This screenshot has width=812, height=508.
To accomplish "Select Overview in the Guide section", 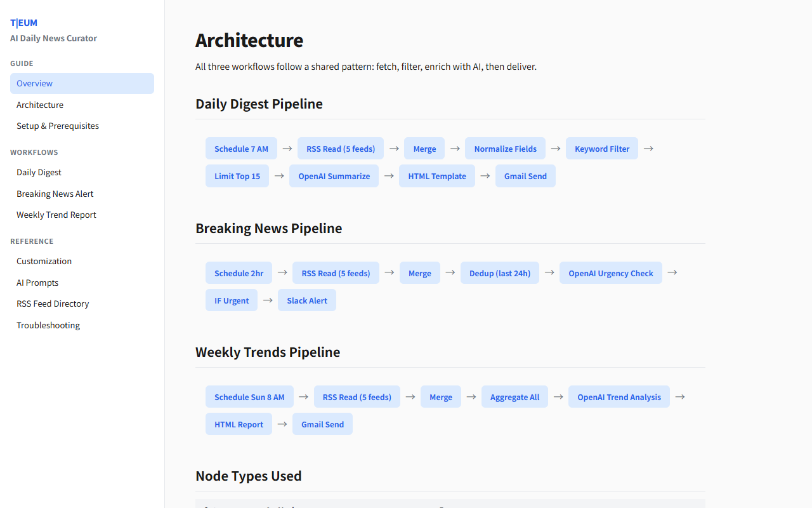I will point(34,83).
